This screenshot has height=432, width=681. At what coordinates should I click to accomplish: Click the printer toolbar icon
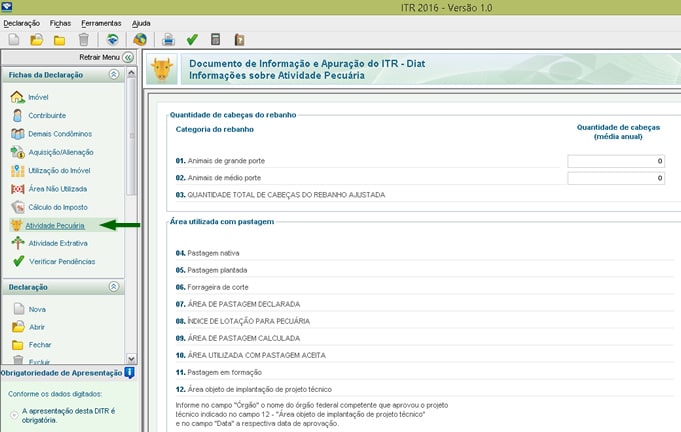tap(169, 40)
